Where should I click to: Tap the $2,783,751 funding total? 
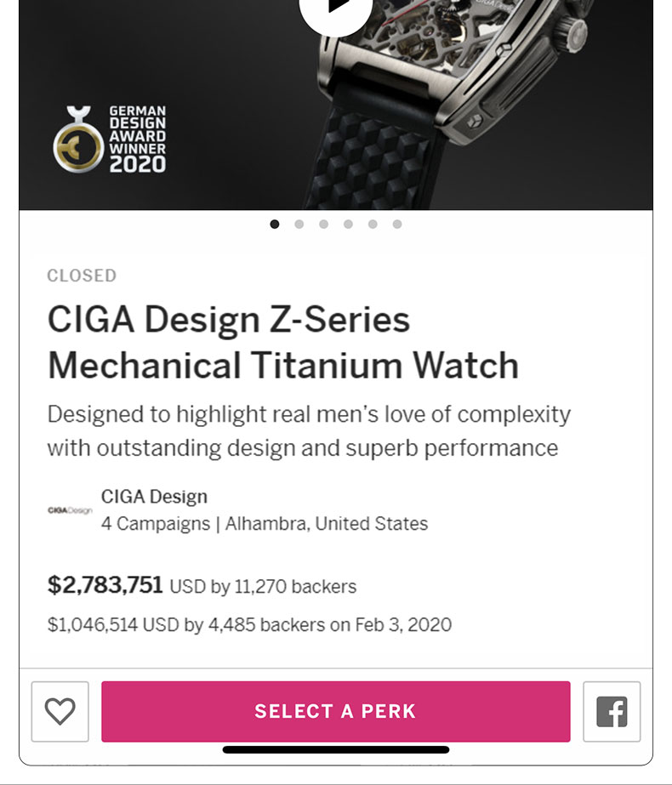pos(105,585)
